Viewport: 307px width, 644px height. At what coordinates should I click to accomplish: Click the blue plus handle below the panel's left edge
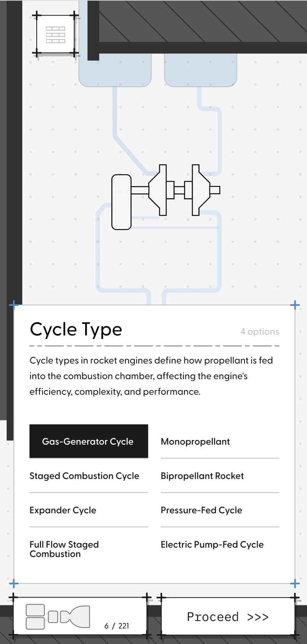[x=14, y=583]
